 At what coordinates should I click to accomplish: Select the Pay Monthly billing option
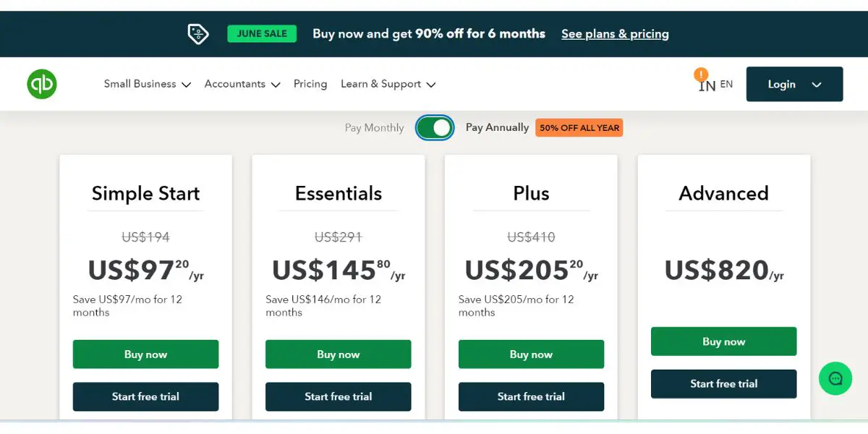(374, 128)
